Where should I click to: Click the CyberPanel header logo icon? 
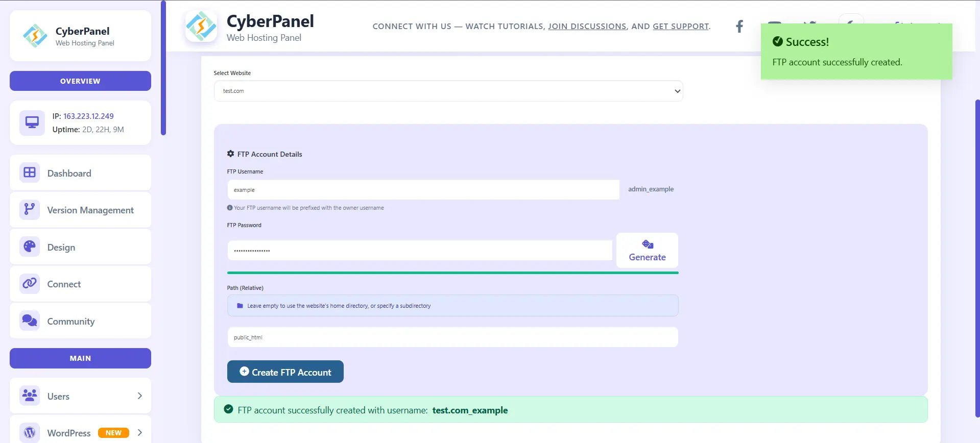(201, 26)
